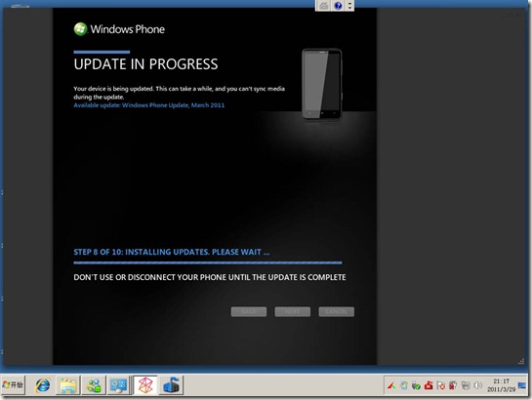Click the greyed-out Next button
The image size is (532, 400).
[x=293, y=312]
